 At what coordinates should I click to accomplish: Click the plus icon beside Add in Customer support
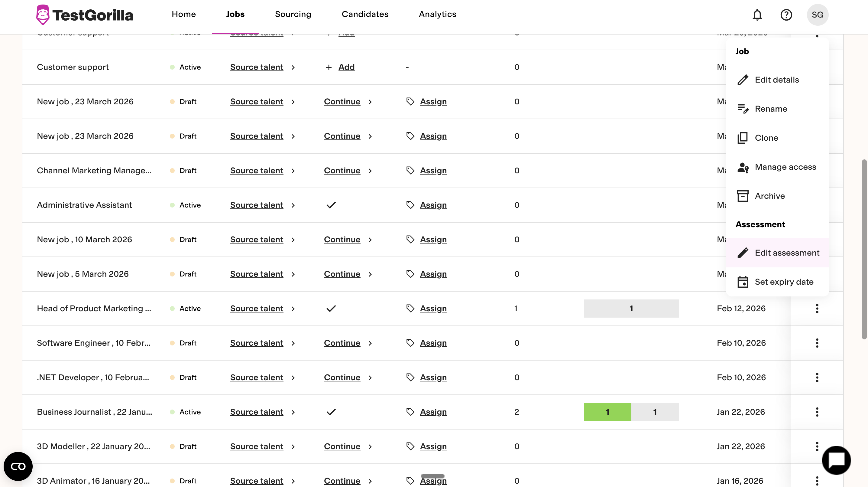click(329, 67)
